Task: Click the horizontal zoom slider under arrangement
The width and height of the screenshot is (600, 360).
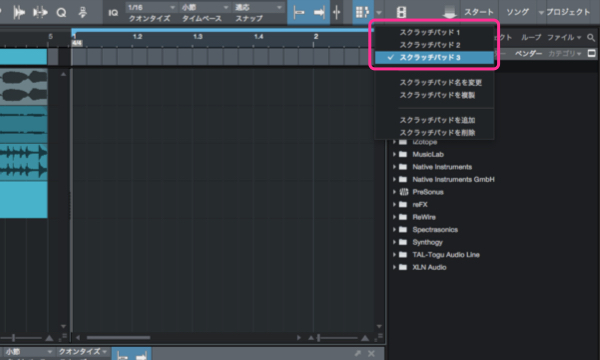Action: [338, 338]
